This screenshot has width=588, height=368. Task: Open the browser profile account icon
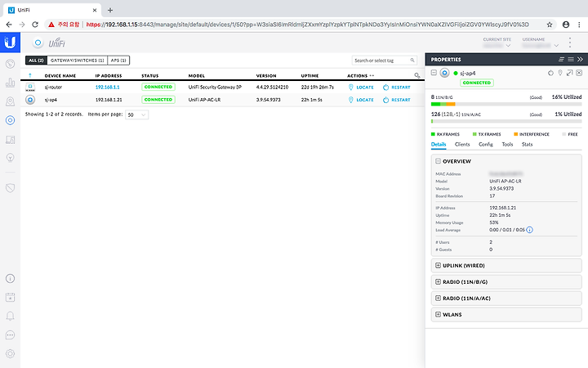(566, 25)
